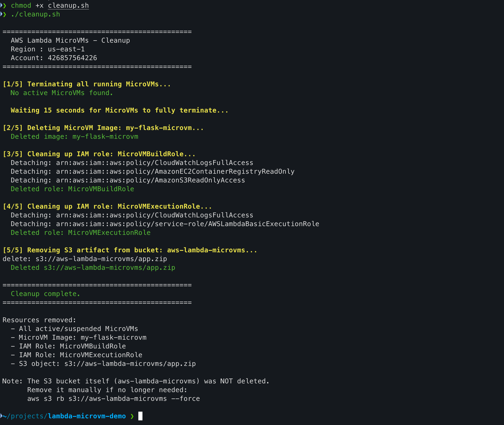Viewport: 504px width, 425px height.
Task: Click the "Note: The S3 bucket itself" line
Action: click(136, 381)
